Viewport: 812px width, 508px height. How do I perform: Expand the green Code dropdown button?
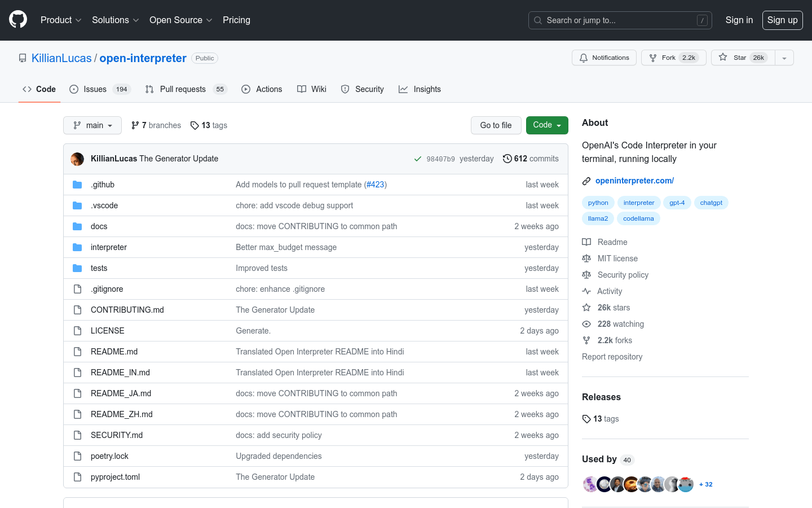(x=546, y=125)
